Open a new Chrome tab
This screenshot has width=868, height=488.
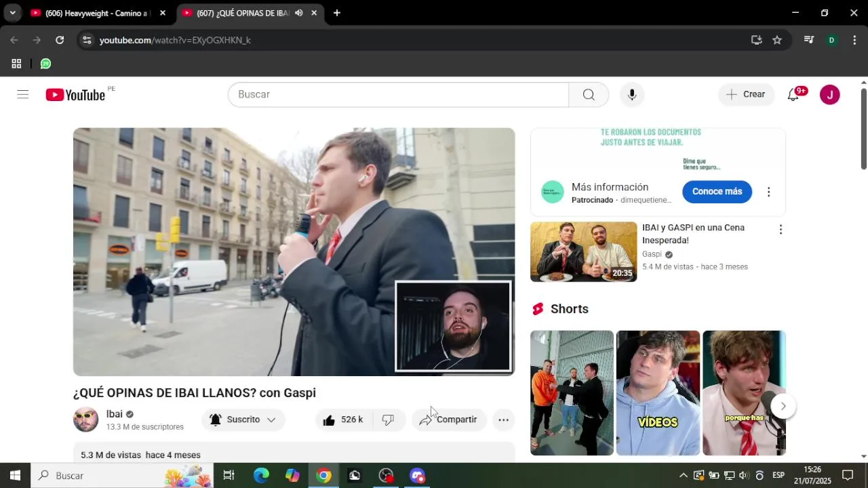[337, 13]
